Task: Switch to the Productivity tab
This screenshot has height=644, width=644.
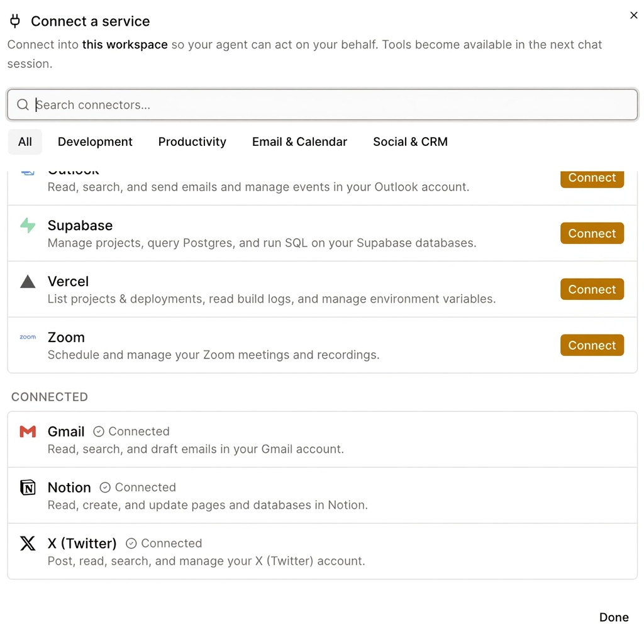Action: pos(192,142)
